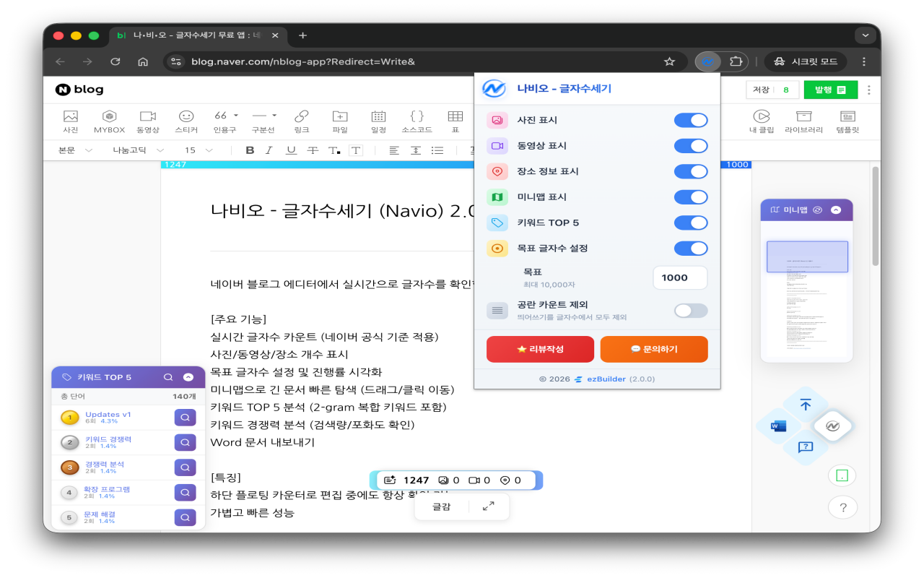Attach a file with the 파일 tool

click(x=340, y=121)
